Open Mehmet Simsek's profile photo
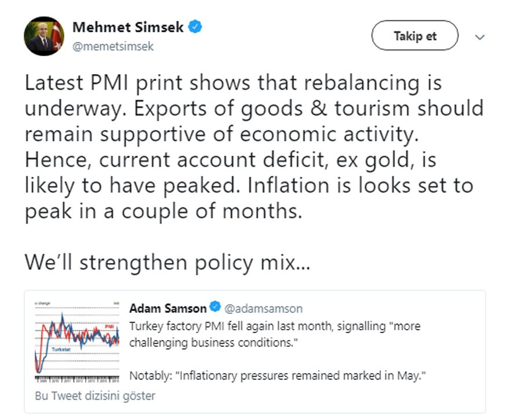The image size is (510, 420). (x=44, y=36)
